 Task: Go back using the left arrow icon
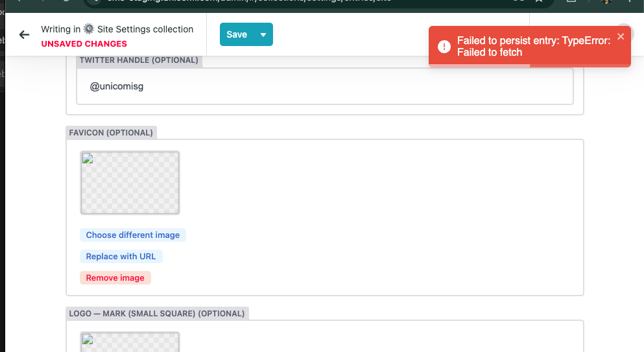pos(24,34)
